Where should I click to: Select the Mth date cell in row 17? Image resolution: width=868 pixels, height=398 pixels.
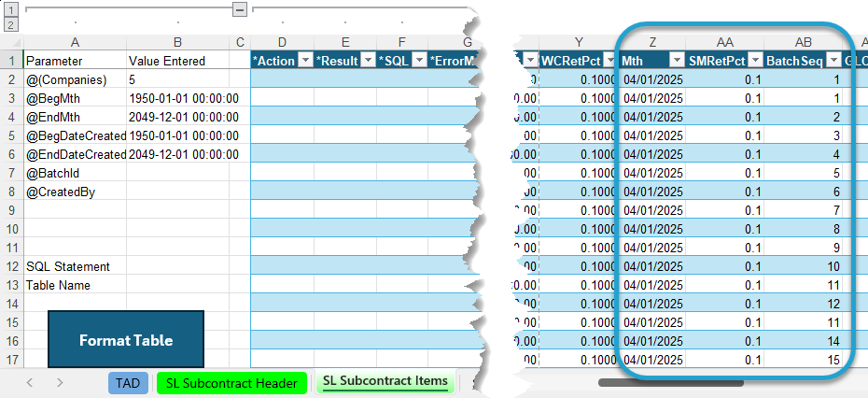click(x=652, y=360)
